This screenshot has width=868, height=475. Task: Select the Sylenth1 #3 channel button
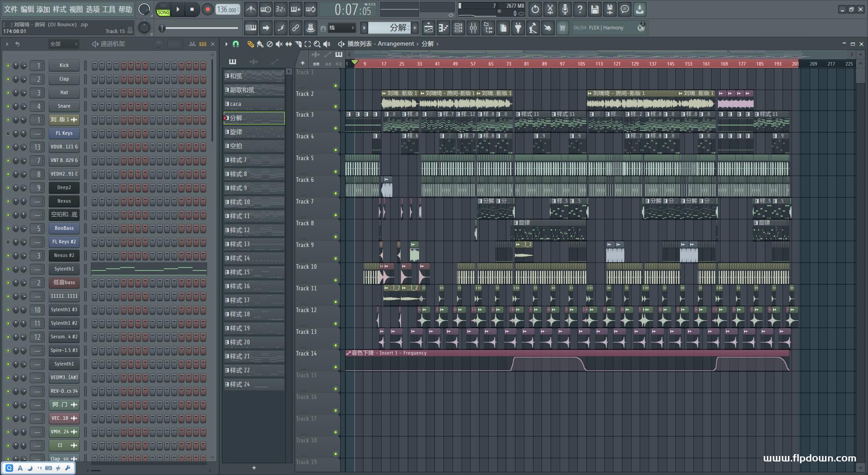coord(64,310)
